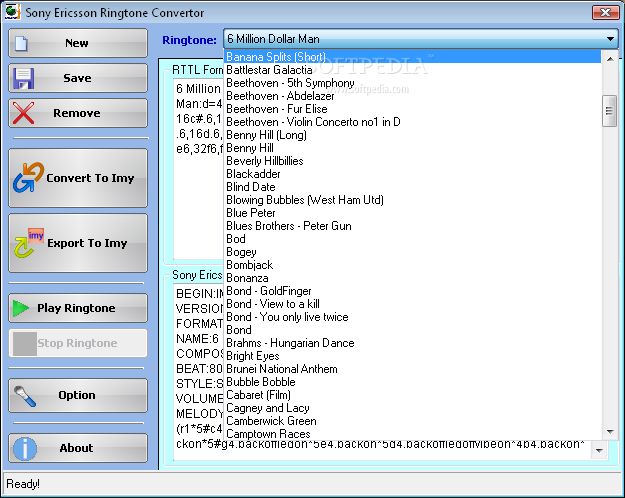Screen dimensions: 625x498
Task: Choose Beverly Hillbillies ringtone
Action: 412,161
